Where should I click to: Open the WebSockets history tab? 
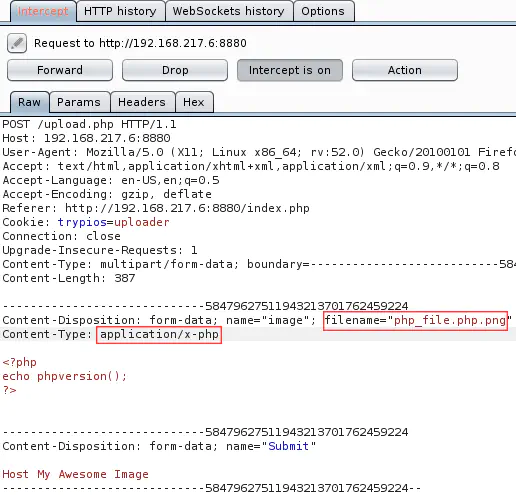tap(229, 11)
